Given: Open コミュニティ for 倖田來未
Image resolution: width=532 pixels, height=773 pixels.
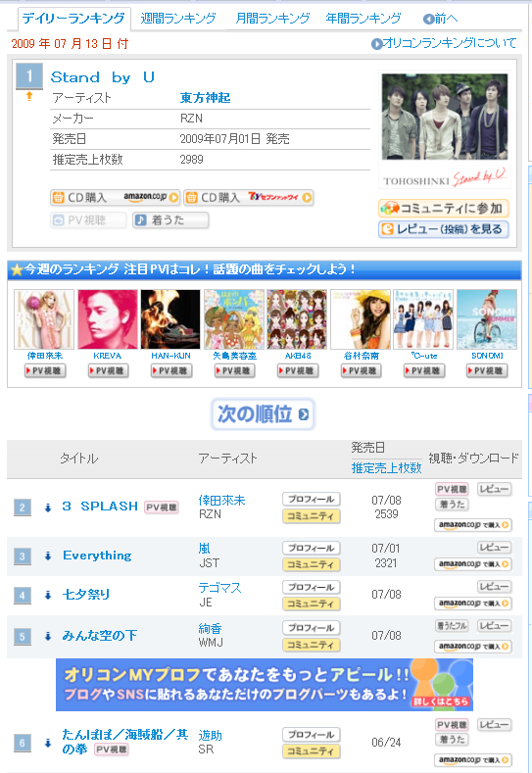Looking at the screenshot, I should pos(312,516).
